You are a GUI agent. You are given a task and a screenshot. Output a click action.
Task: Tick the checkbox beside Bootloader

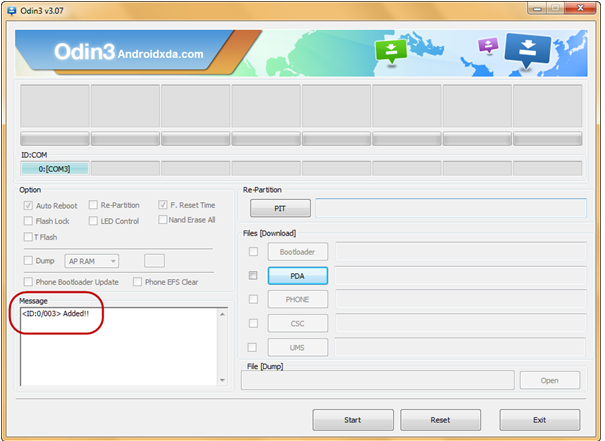pyautogui.click(x=253, y=252)
